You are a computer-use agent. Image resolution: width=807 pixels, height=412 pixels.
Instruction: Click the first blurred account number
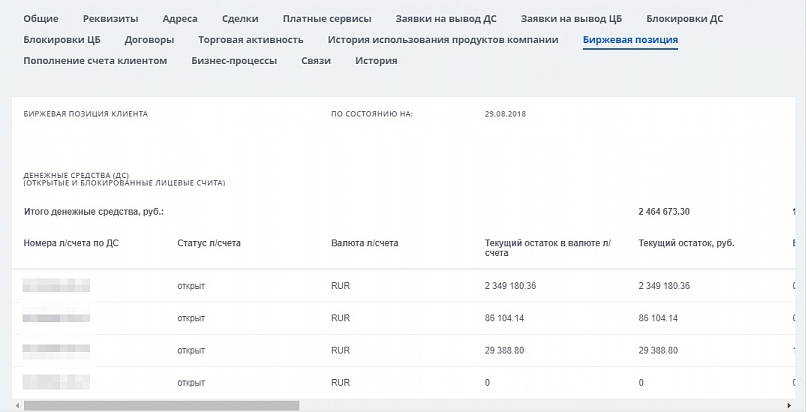click(56, 286)
